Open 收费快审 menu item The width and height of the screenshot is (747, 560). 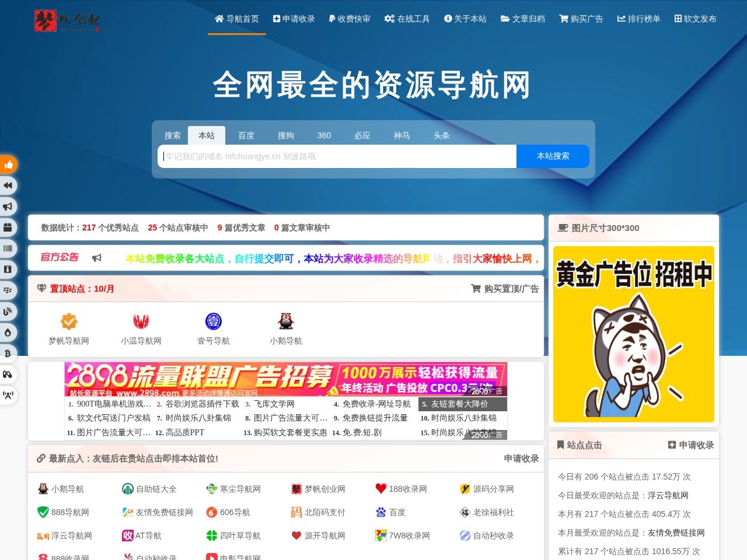(350, 19)
